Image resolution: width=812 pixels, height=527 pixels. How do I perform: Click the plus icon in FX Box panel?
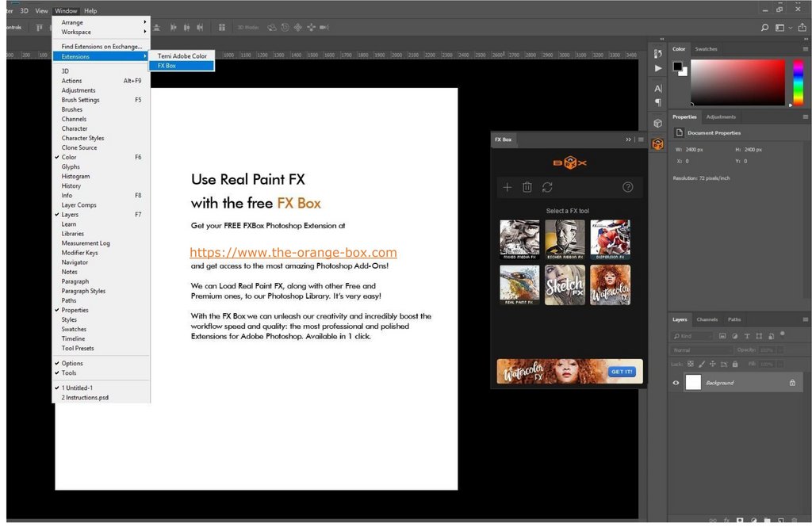[x=507, y=187]
